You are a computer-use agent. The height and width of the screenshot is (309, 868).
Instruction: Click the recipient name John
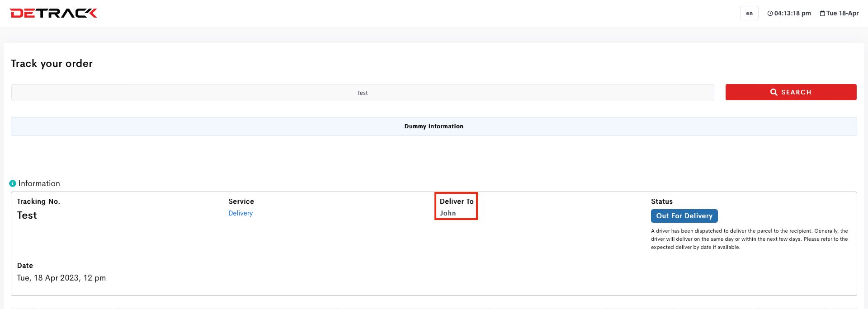[x=448, y=213]
